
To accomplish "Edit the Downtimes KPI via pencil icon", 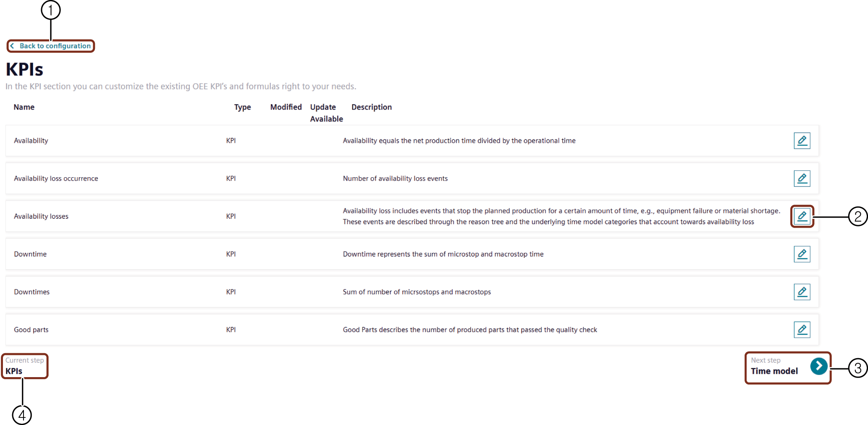I will (x=802, y=292).
